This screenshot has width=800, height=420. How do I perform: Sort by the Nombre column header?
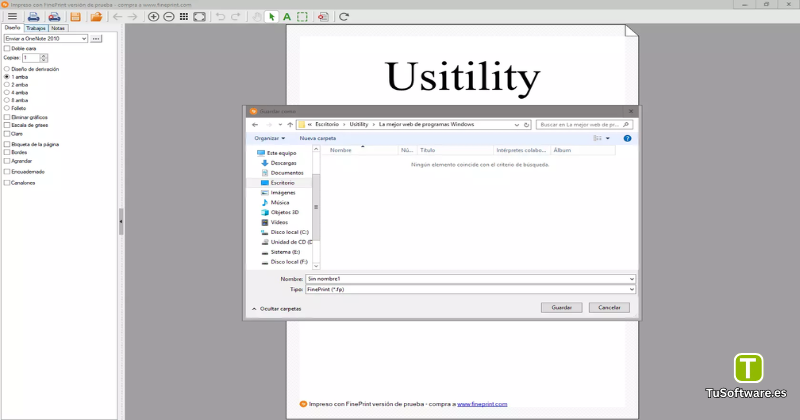point(360,150)
